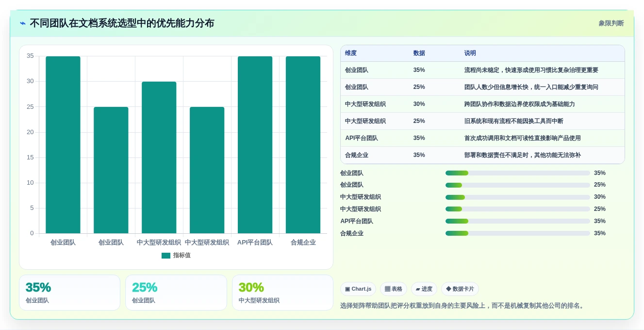Click the API平台团队 label under the chart axis

(255, 242)
